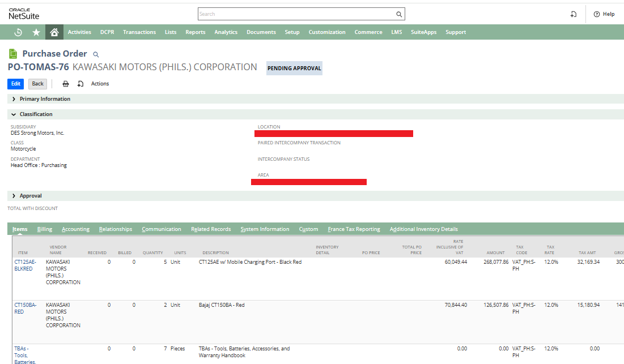Open the CT125AE-BLKRED item link
This screenshot has width=624, height=364.
[26, 265]
